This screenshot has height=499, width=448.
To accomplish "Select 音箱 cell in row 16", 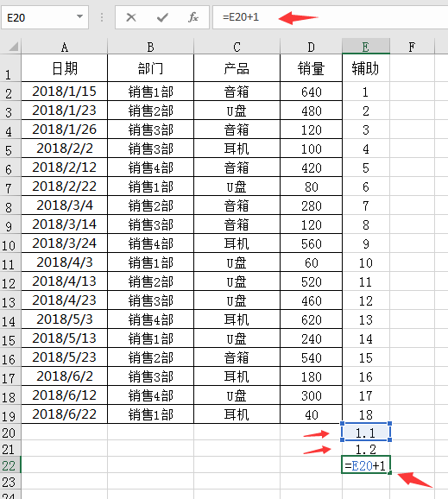I will point(237,357).
